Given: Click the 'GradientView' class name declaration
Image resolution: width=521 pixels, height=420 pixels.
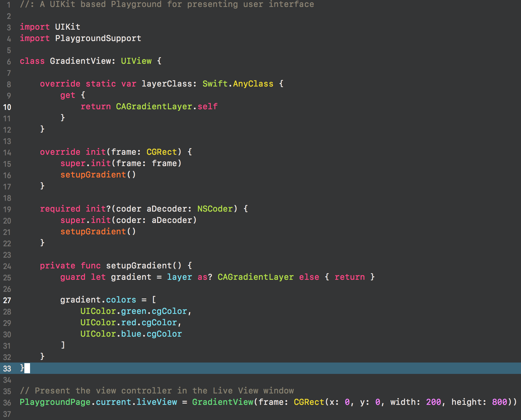Looking at the screenshot, I should (x=80, y=61).
